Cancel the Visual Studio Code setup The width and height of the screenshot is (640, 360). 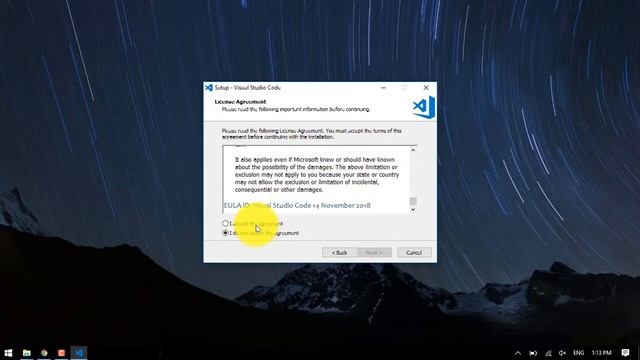pyautogui.click(x=414, y=253)
